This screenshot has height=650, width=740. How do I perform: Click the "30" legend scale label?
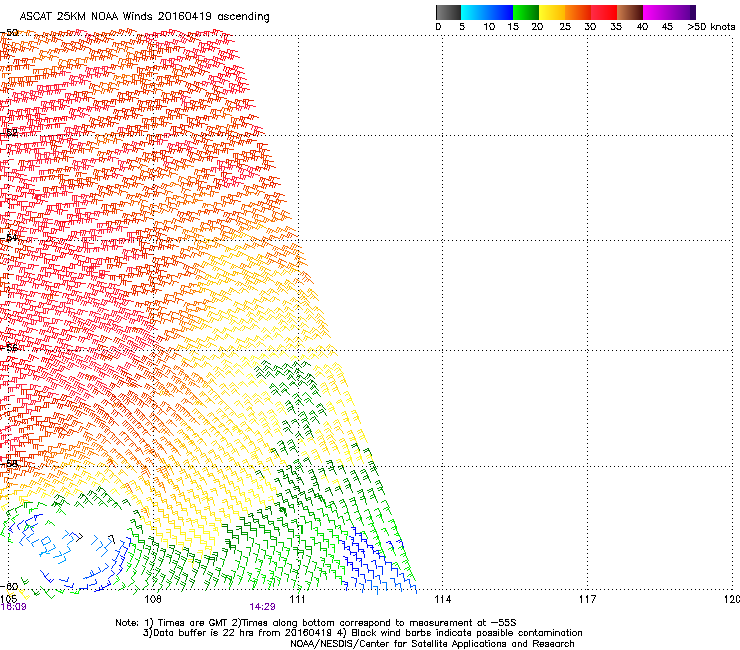coord(590,27)
